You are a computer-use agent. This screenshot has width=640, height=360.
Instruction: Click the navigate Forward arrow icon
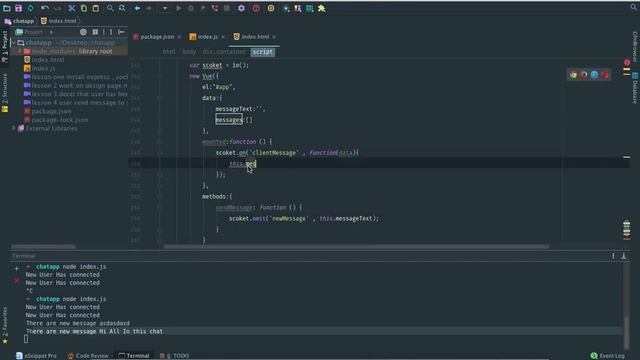tap(149, 8)
